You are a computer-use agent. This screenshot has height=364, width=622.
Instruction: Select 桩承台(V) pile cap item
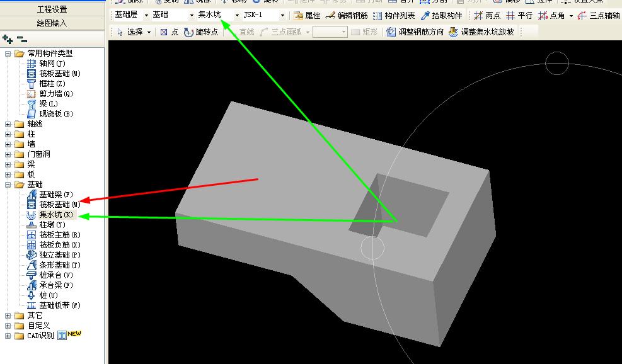click(x=50, y=275)
